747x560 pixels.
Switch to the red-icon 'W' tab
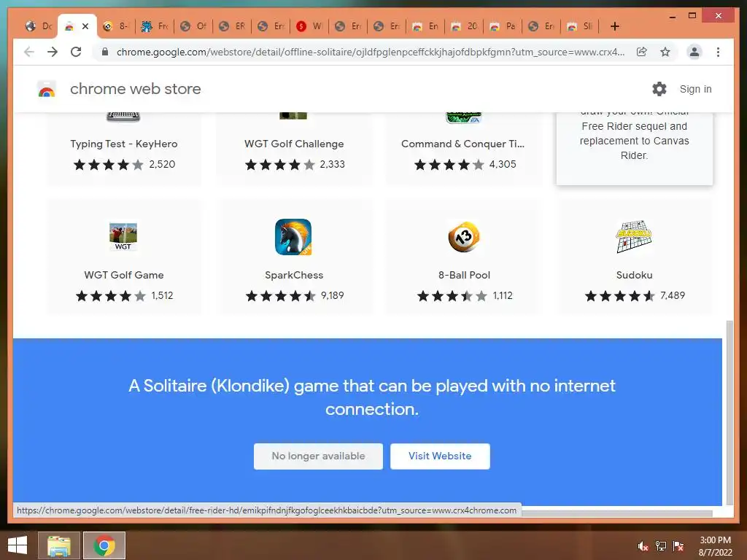[309, 26]
